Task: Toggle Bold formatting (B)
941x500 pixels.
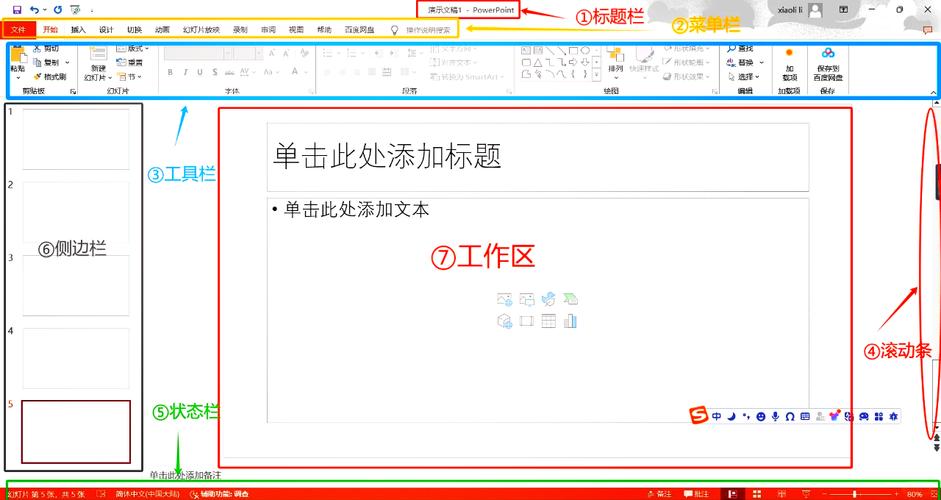Action: [x=170, y=72]
